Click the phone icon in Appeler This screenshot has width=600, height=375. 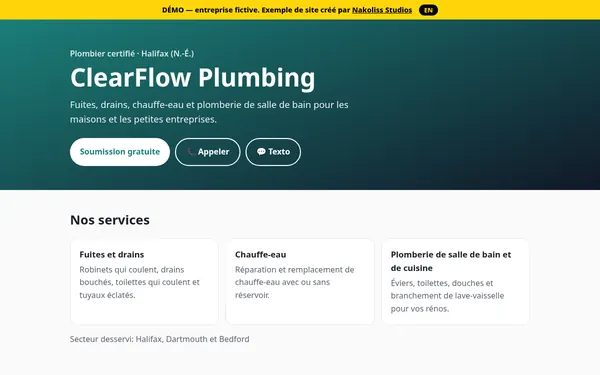click(x=191, y=152)
